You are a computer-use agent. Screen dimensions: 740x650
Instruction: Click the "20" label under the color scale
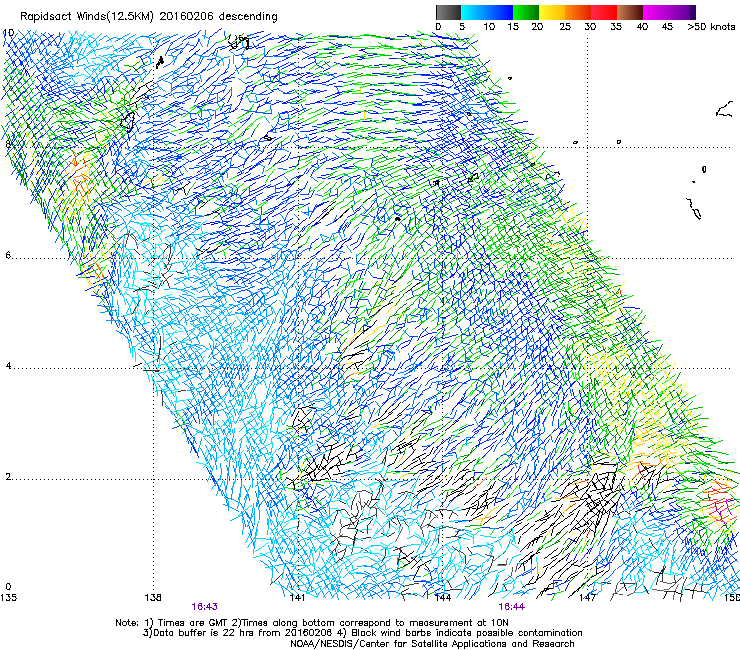point(537,26)
